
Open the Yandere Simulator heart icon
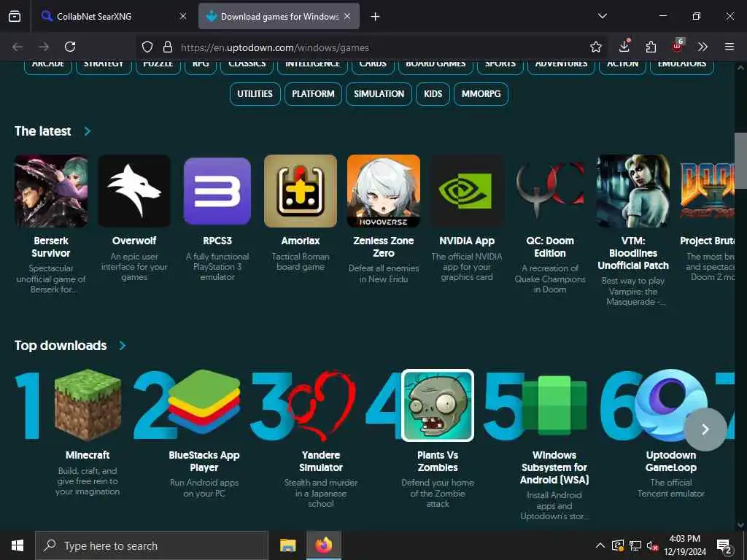321,405
